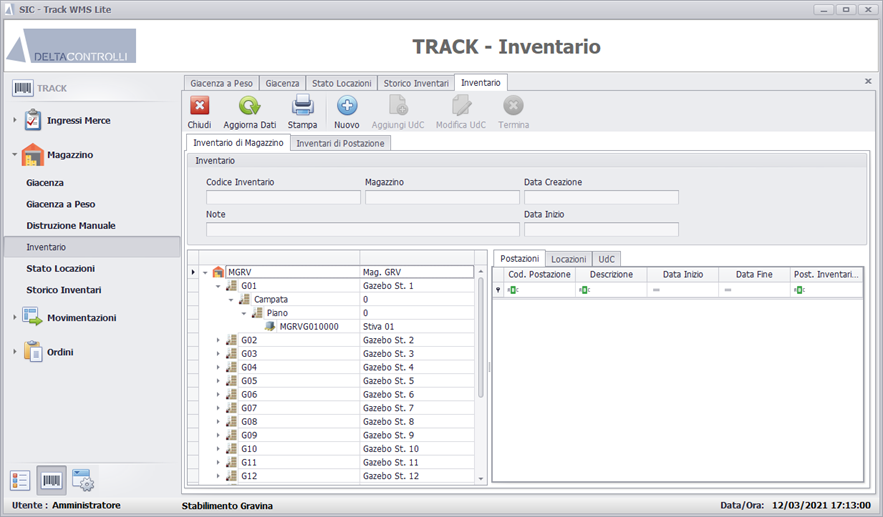
Task: Click the Magazzino warehouse icon
Action: click(33, 154)
